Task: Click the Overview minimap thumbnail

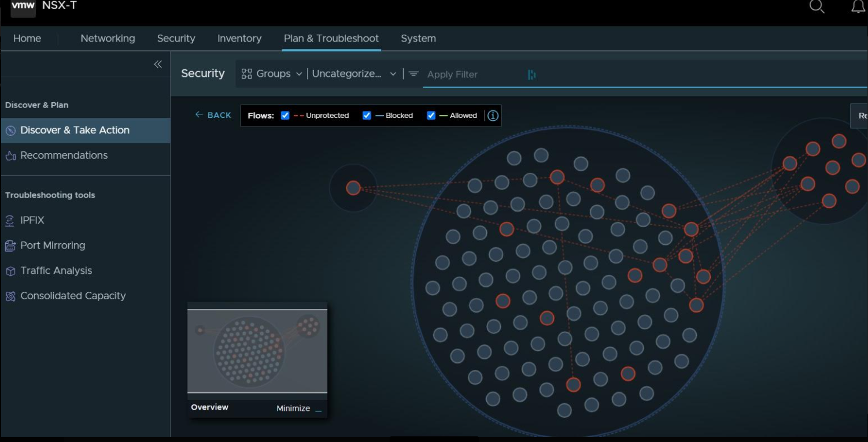Action: click(x=257, y=351)
